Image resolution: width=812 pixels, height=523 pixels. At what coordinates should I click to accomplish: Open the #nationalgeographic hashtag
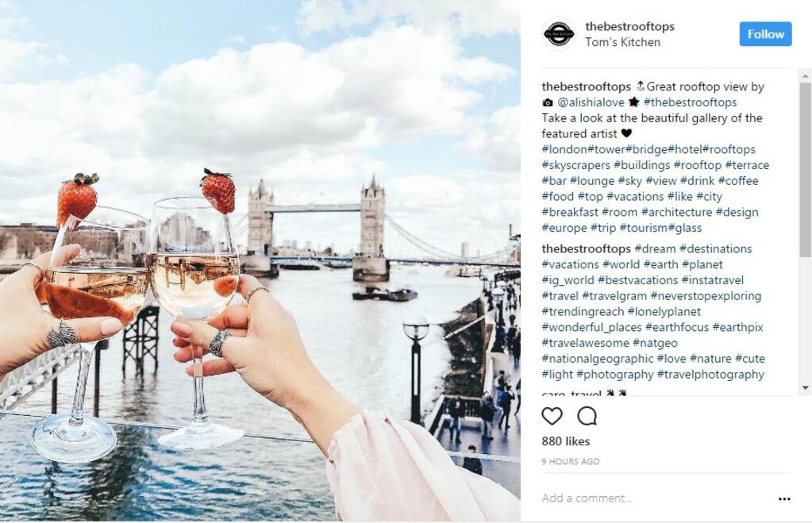click(x=598, y=359)
